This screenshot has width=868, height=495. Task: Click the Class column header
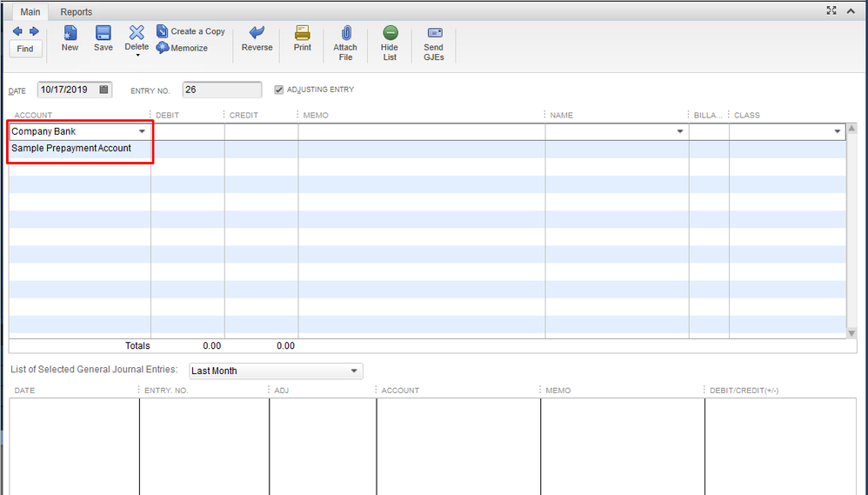pos(747,115)
